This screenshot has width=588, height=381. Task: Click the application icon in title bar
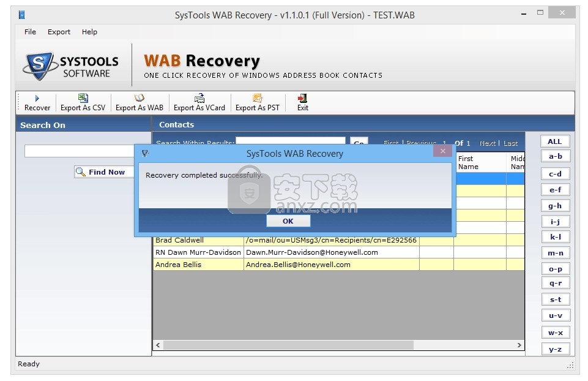(22, 15)
